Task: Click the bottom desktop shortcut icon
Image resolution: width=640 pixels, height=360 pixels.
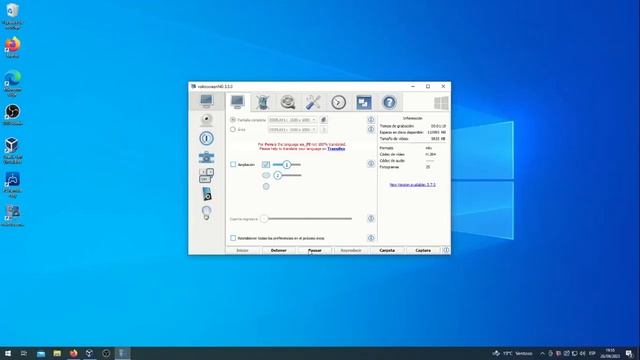Action: tap(12, 216)
